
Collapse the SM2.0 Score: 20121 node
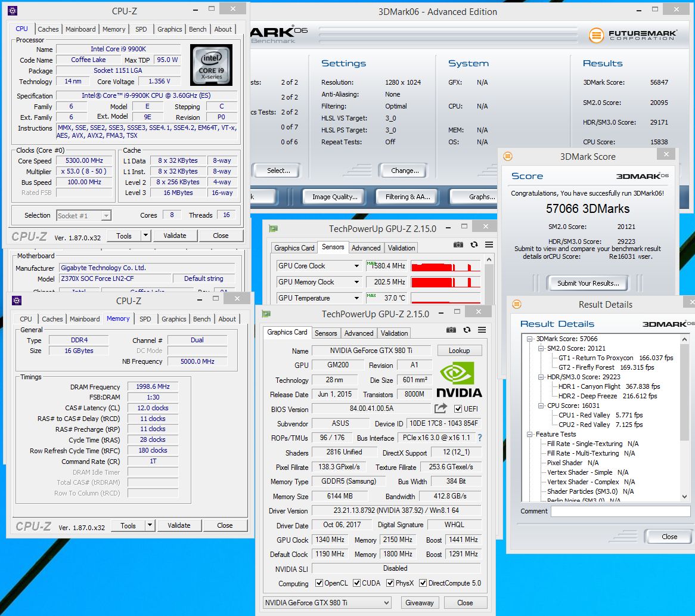[541, 349]
